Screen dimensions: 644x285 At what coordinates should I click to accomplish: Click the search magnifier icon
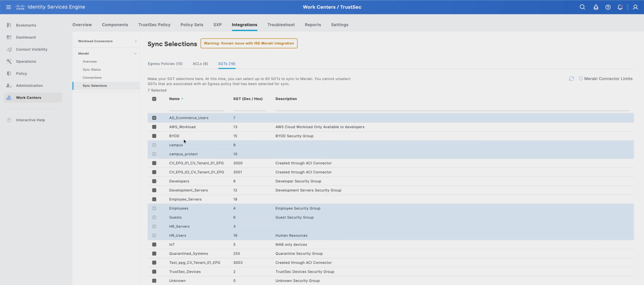(x=582, y=7)
